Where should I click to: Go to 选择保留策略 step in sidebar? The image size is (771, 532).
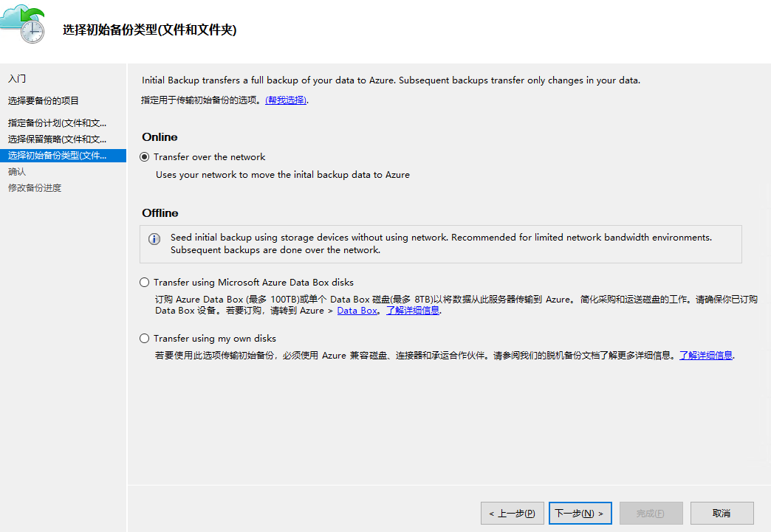(x=57, y=139)
